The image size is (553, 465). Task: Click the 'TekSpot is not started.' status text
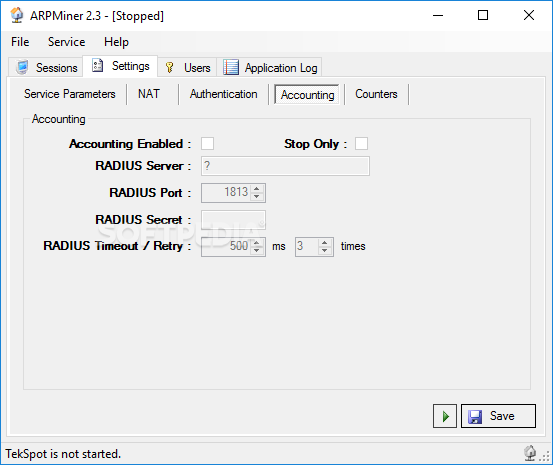[x=63, y=454]
